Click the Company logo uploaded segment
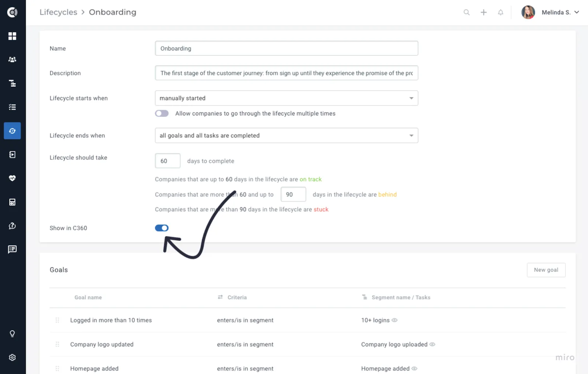 pyautogui.click(x=394, y=345)
